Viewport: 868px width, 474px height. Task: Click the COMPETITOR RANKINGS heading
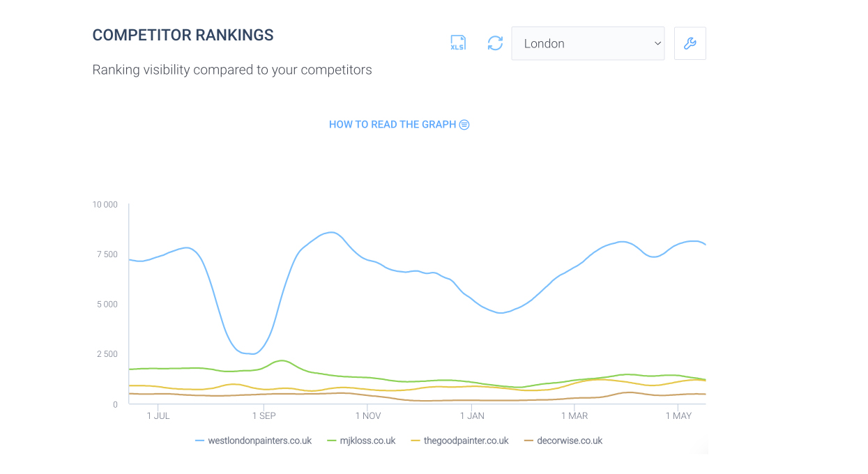click(183, 36)
